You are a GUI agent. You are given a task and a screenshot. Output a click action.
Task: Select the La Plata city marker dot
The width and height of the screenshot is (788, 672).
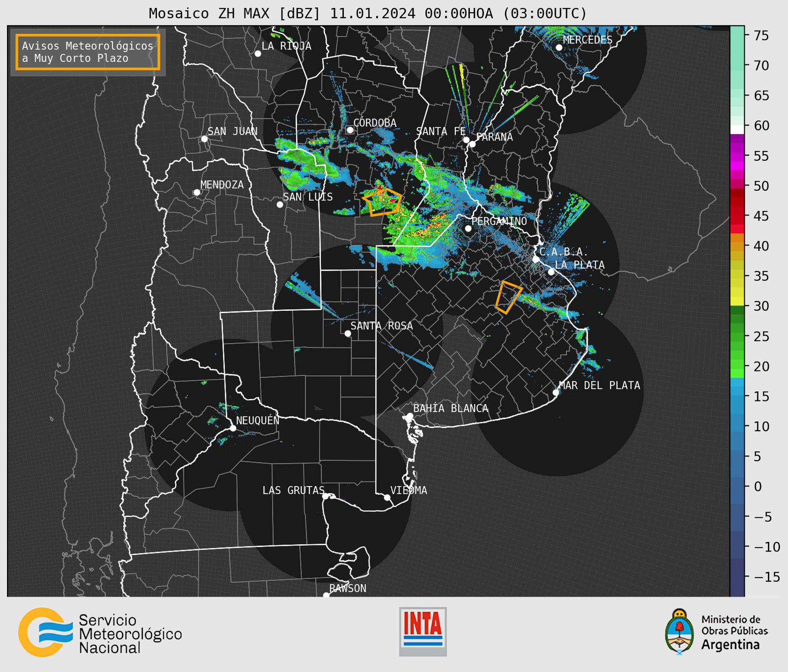(551, 272)
